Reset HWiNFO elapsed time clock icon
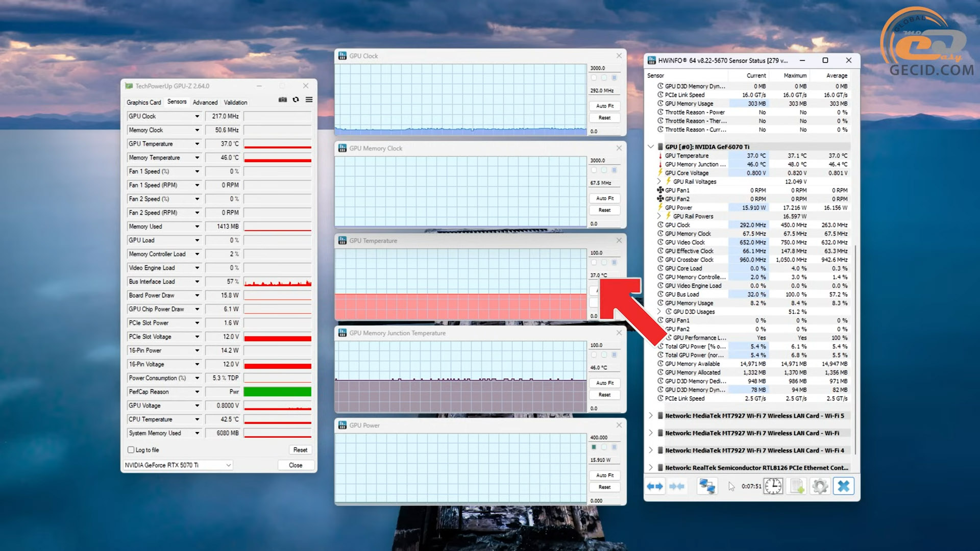The height and width of the screenshot is (551, 980). (773, 486)
